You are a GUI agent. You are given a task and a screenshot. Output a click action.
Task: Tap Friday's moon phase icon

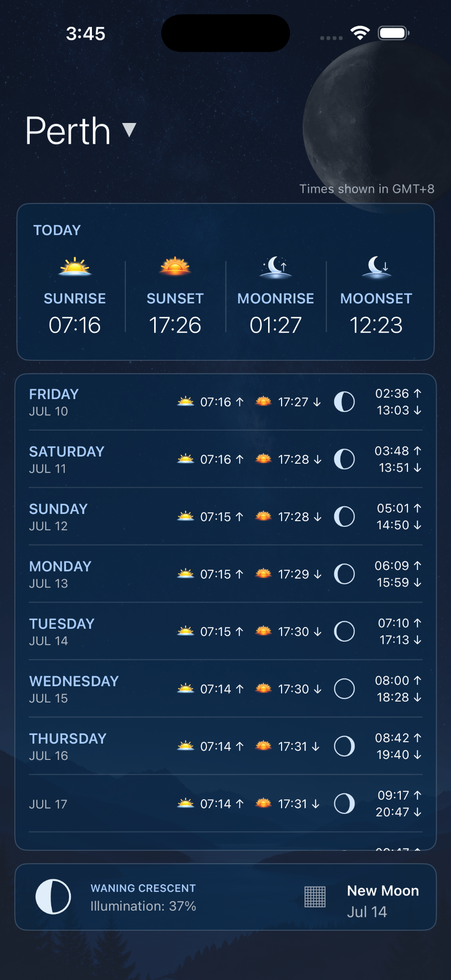click(x=344, y=402)
